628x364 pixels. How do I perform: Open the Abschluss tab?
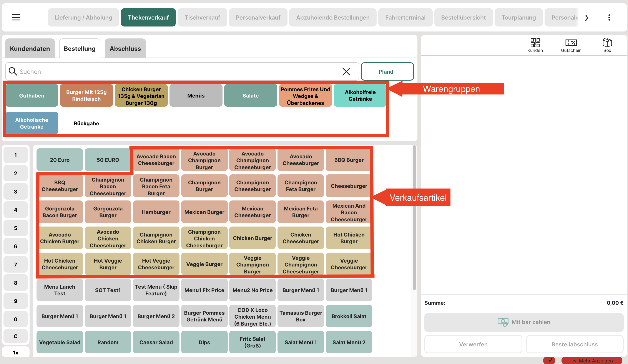tap(125, 49)
